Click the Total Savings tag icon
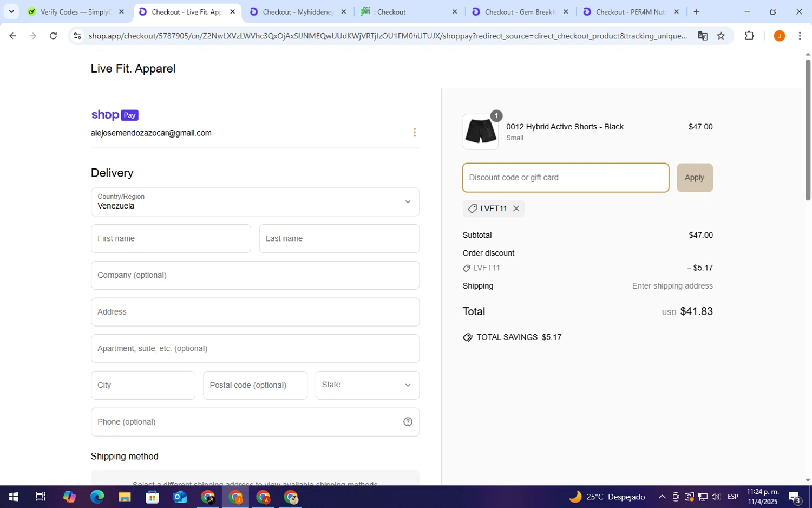812x508 pixels. pyautogui.click(x=468, y=337)
